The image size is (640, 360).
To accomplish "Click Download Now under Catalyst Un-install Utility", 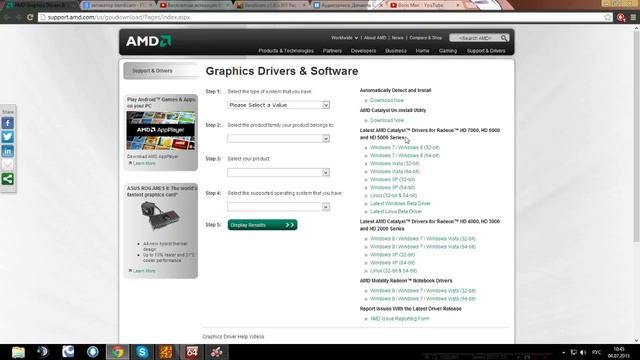I will [x=387, y=120].
